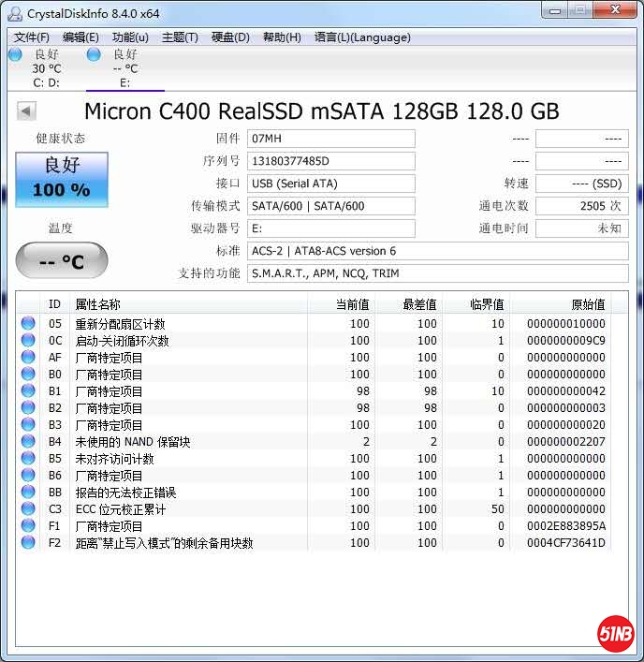
Task: Click the 良好 100% health status button
Action: [62, 180]
